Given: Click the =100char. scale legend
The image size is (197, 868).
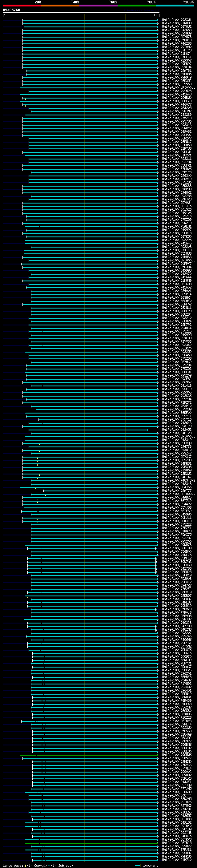Looking at the screenshot, I should click(146, 866).
